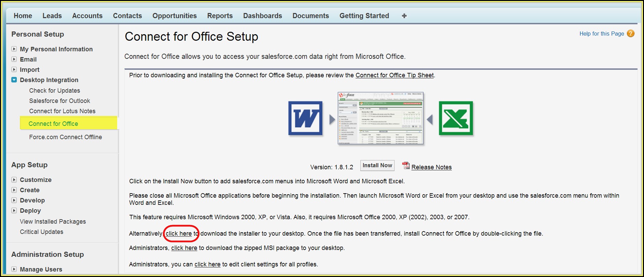Click the Customize label in App Setup
Viewport: 644px width, 277px height.
[36, 180]
